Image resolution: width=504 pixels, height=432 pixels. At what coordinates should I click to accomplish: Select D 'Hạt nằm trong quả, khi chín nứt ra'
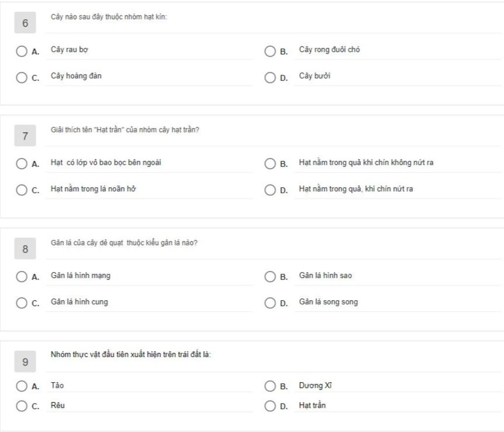[270, 190]
